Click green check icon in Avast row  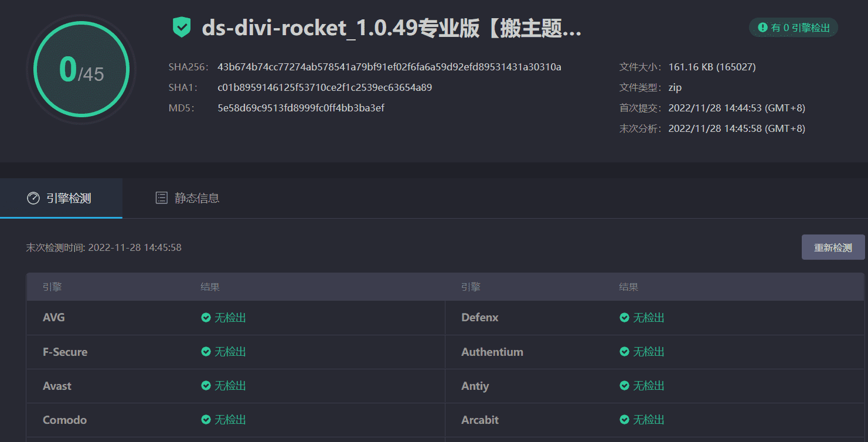(x=206, y=386)
